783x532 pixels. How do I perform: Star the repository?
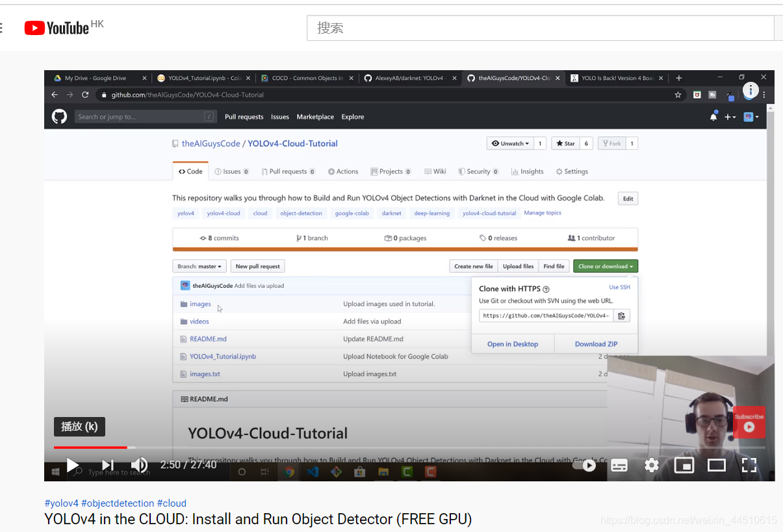[x=565, y=144]
